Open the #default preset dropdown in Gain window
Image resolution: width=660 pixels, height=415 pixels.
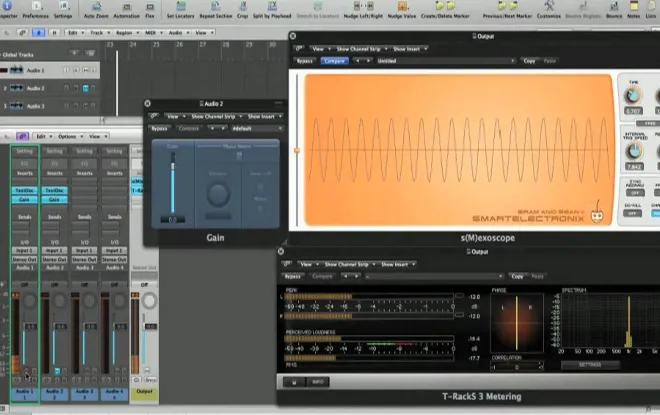(x=257, y=128)
